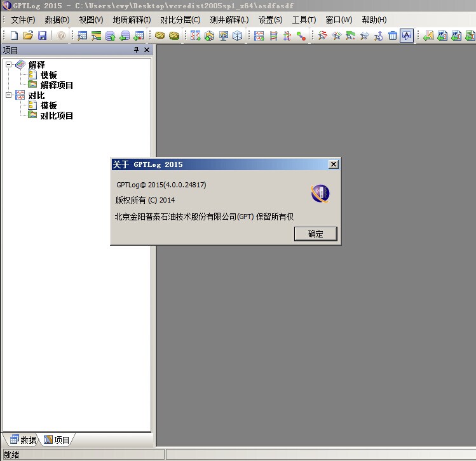The image size is (476, 461).
Task: Select 模板 under the 对比 node
Action: pos(48,105)
